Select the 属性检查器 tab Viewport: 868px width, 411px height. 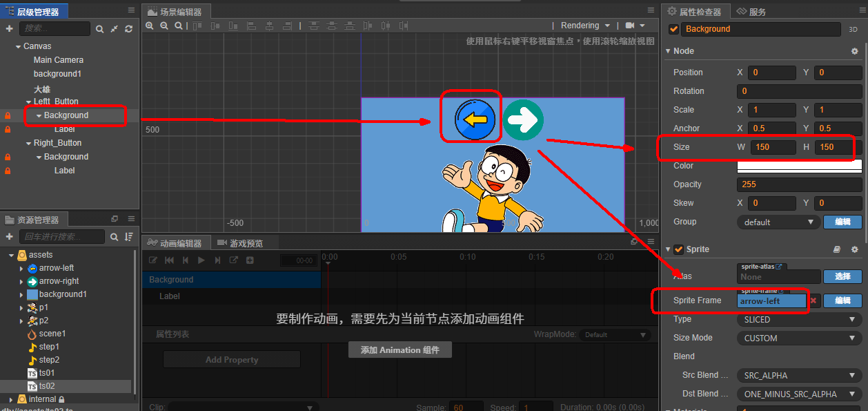[695, 12]
